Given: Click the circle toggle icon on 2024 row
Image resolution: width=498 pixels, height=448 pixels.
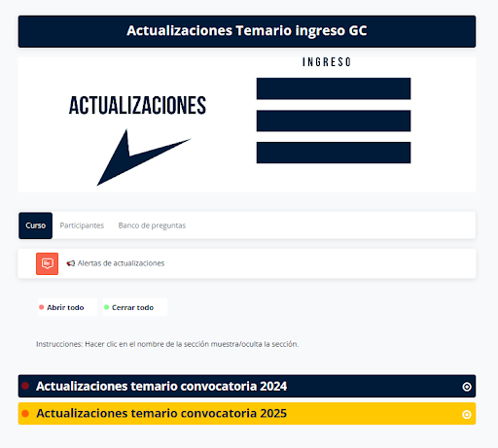Looking at the screenshot, I should pos(467,387).
